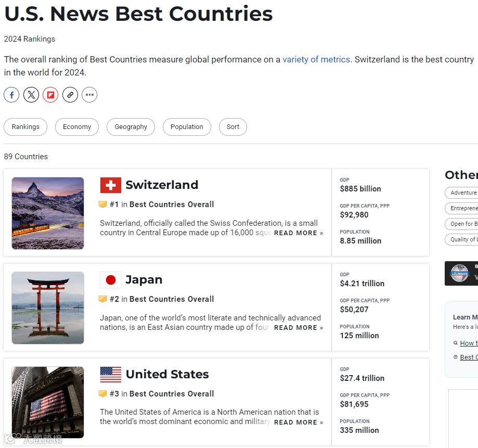Click '#2 in Best Countries Overall' text
Screen dimensions: 478x448
[162, 299]
